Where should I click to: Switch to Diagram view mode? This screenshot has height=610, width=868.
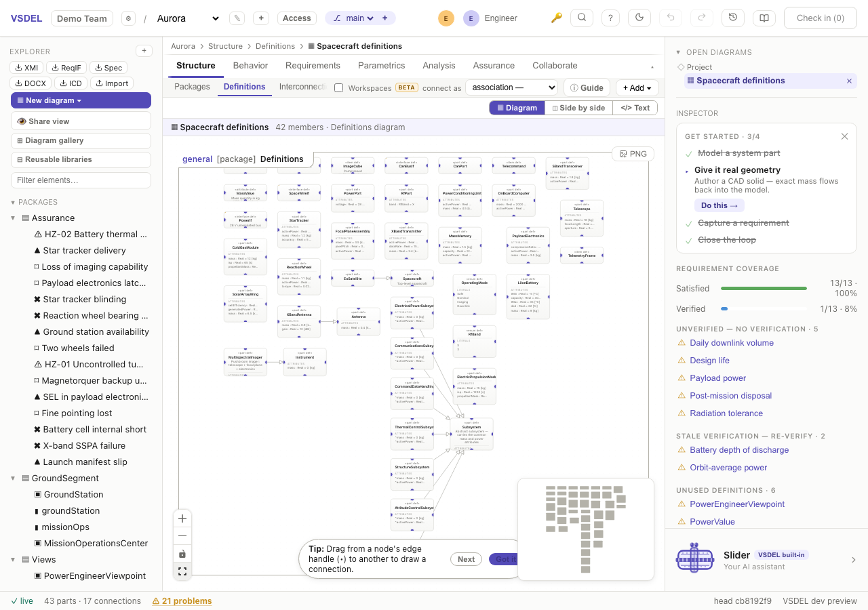click(517, 108)
